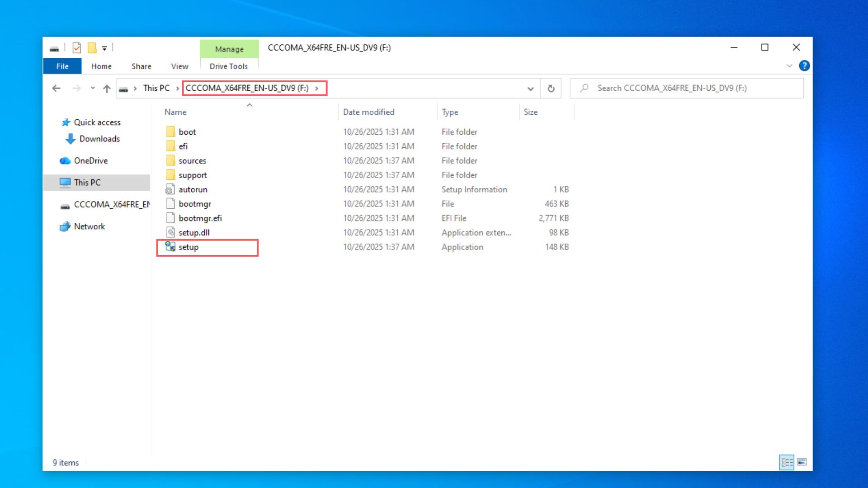Open the address bar history dropdown
868x488 pixels.
point(530,88)
